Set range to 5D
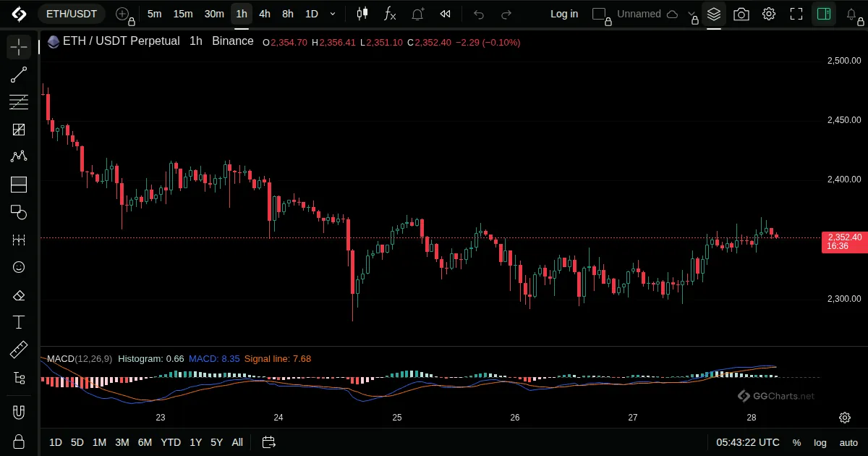The image size is (868, 456). (77, 442)
